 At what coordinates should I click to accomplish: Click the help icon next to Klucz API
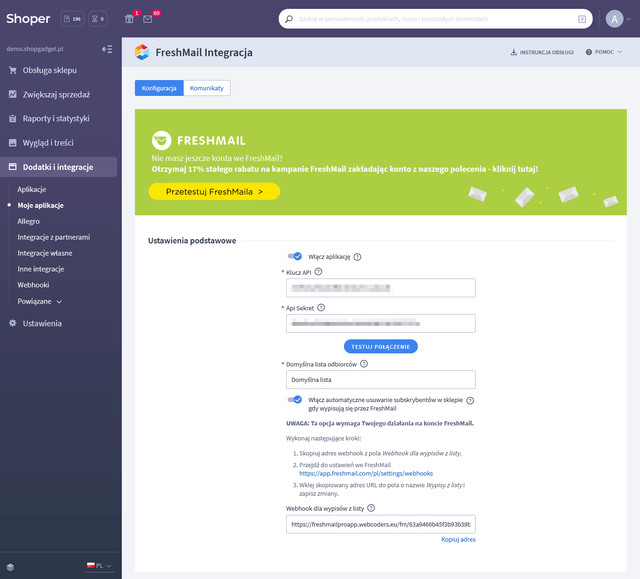318,272
